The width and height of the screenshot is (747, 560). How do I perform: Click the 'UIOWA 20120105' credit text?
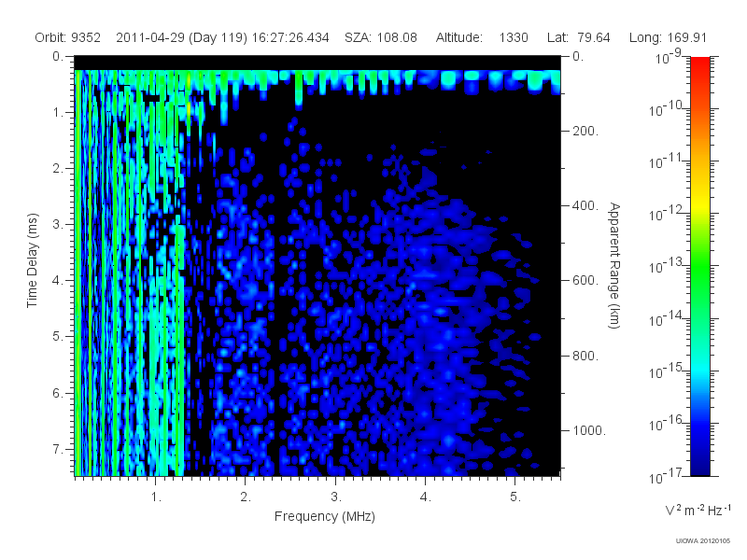pos(703,540)
